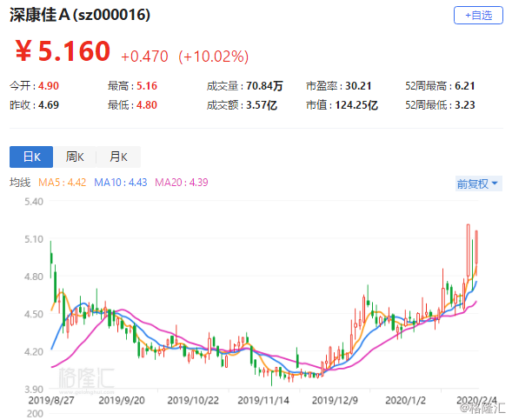This screenshot has height=420, width=512.
Task: Click the 4.80 price axis label
Action: pos(34,277)
